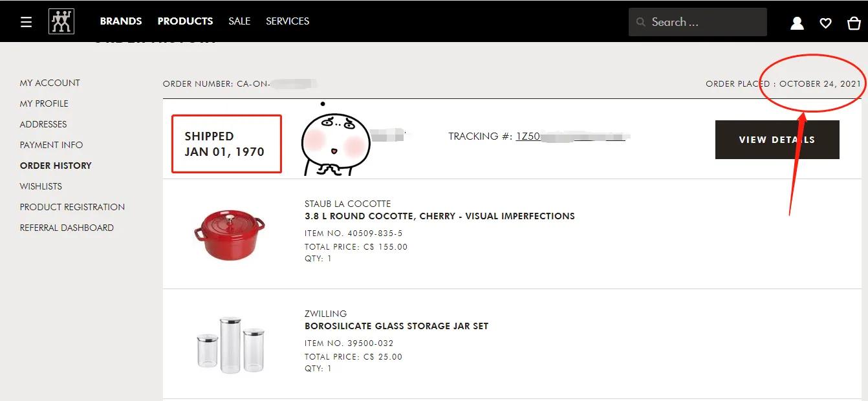
Task: Open My Profile page
Action: [x=44, y=103]
